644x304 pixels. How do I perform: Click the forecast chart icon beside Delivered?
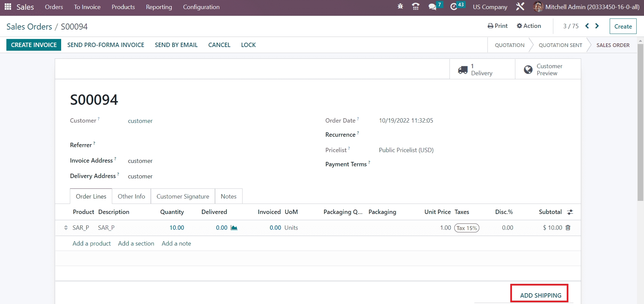pos(234,228)
